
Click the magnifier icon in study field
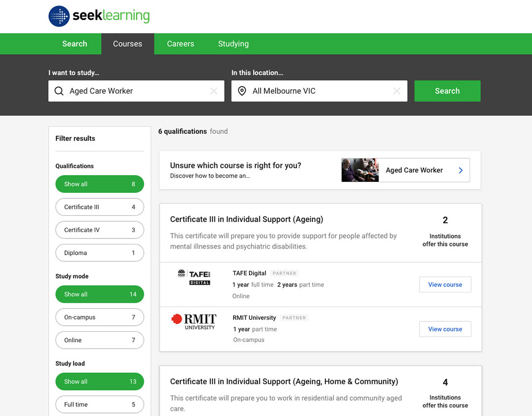click(59, 91)
